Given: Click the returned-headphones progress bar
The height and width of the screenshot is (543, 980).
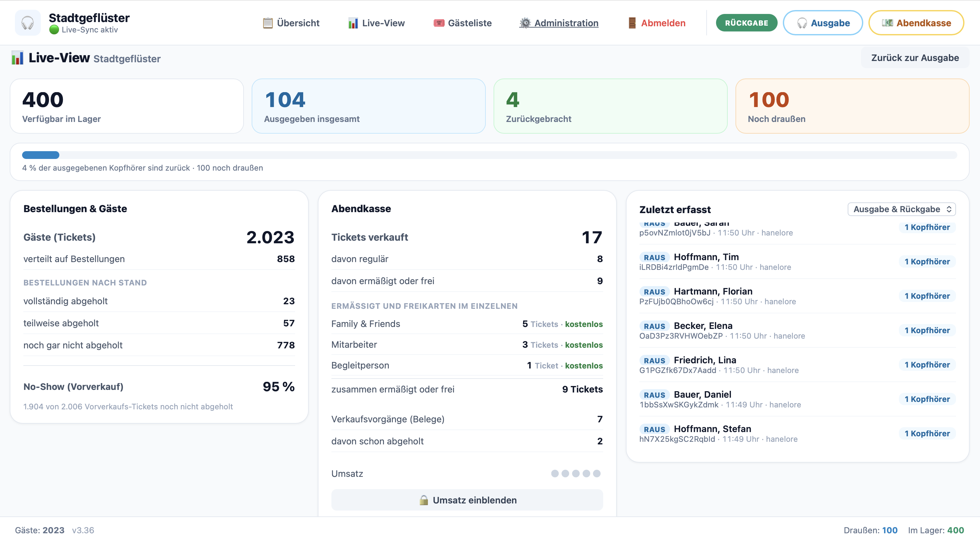Looking at the screenshot, I should pos(490,155).
